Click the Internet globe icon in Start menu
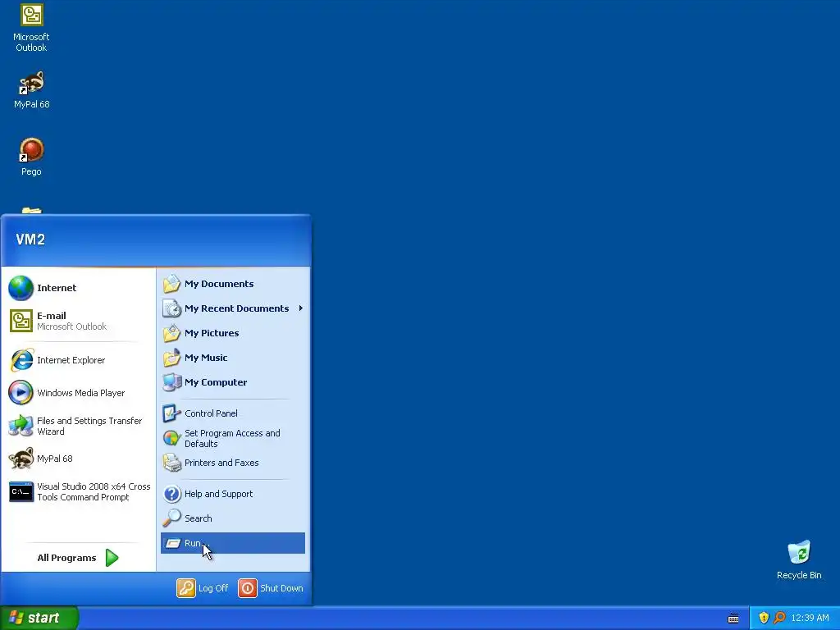The height and width of the screenshot is (630, 840). click(21, 288)
